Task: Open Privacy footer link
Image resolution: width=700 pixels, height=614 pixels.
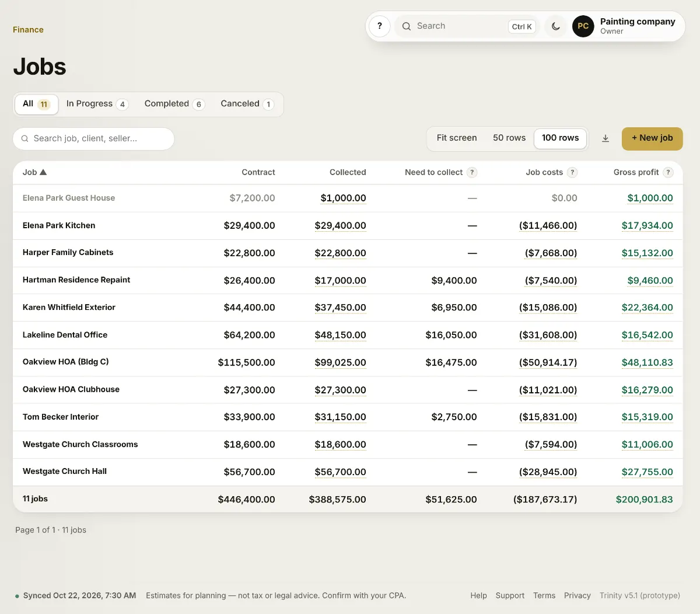Action: point(577,595)
